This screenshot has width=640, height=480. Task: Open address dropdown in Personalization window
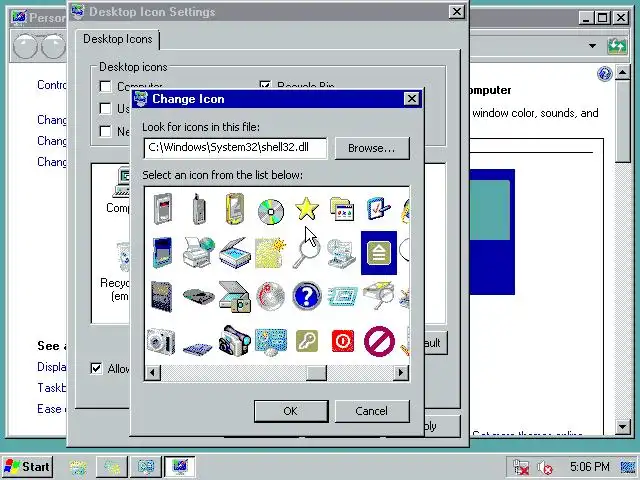pos(592,46)
